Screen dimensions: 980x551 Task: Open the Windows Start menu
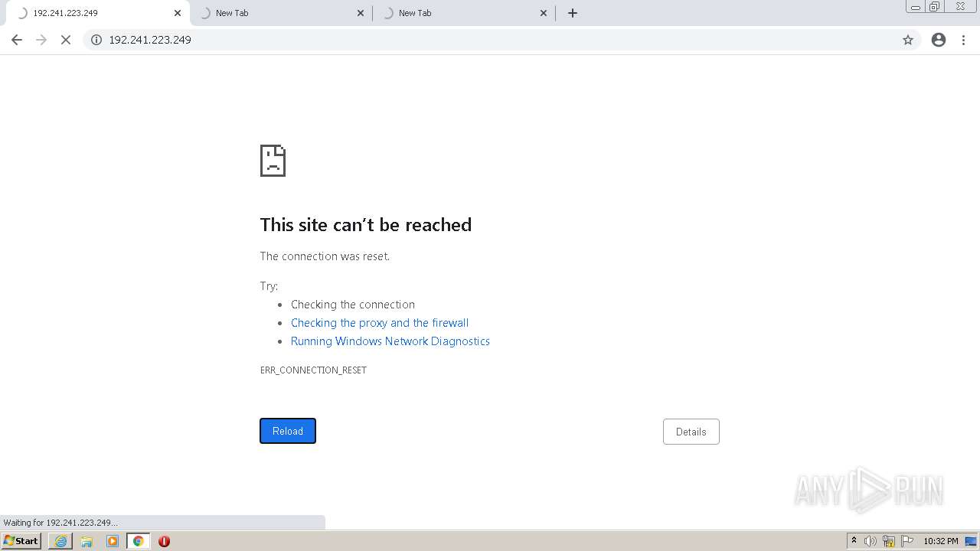pyautogui.click(x=21, y=541)
